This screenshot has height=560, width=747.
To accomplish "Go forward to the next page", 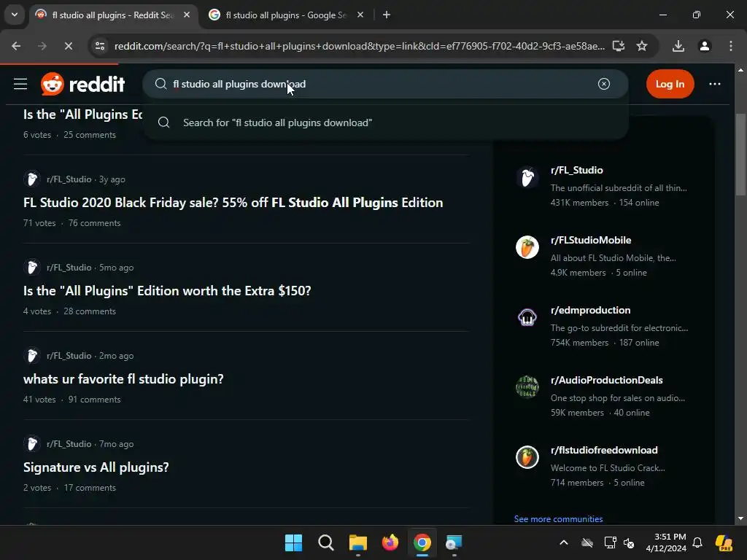I will pyautogui.click(x=42, y=46).
